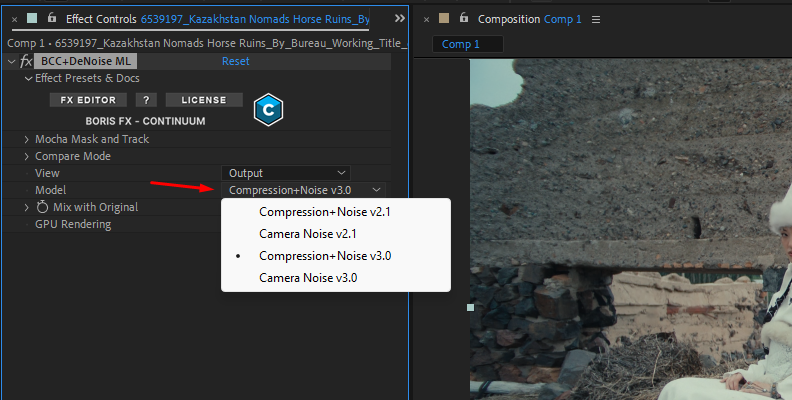Select Camera Noise v3.0 from the list
Viewport: 792px width, 400px height.
point(308,277)
